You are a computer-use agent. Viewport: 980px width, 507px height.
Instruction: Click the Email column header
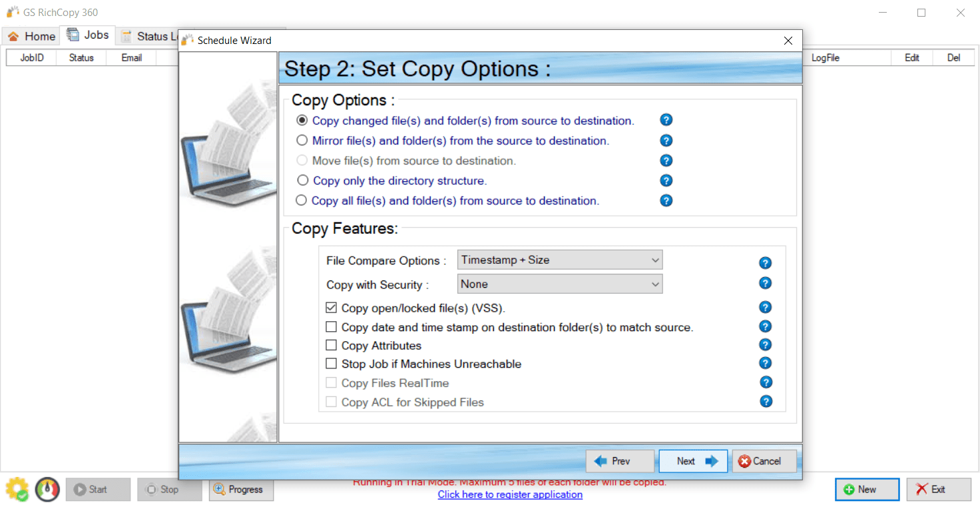(131, 58)
